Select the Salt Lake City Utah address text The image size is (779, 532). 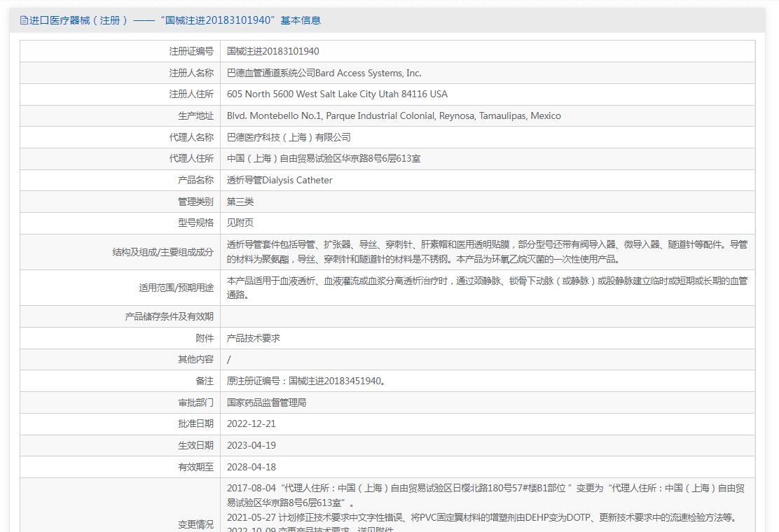pos(338,94)
